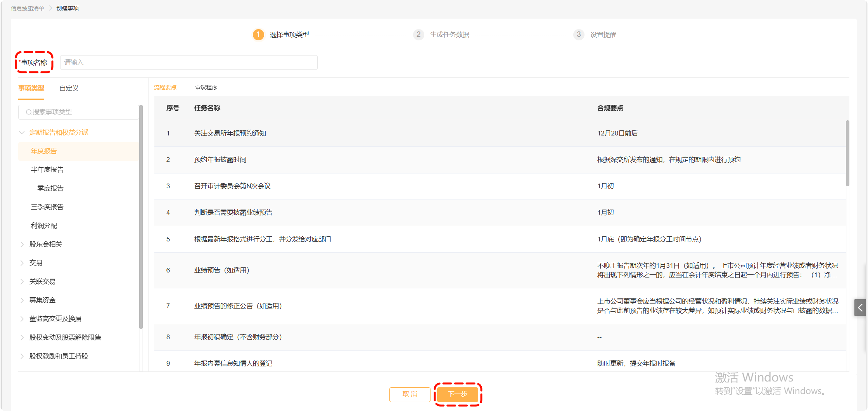Click compliance note 上市公司董事会应当根据
The width and height of the screenshot is (868, 411).
click(x=718, y=306)
